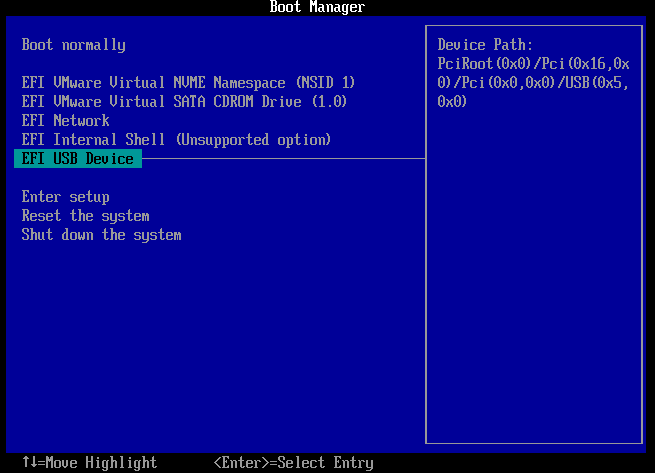Click the up/down arrows symbol in footer
Viewport: 655px width, 473px height.
coord(29,463)
